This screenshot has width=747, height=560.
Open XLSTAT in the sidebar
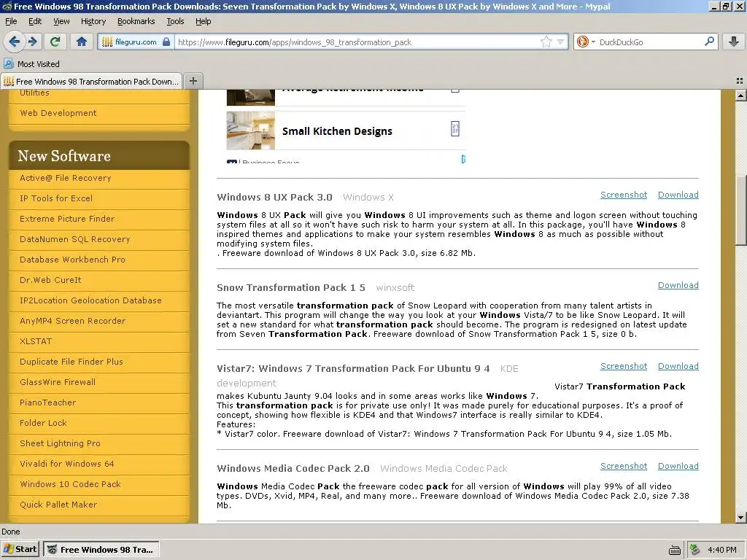(36, 342)
